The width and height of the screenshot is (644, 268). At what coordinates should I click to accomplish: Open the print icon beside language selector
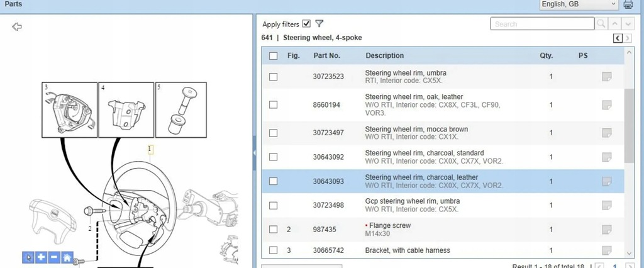(628, 4)
